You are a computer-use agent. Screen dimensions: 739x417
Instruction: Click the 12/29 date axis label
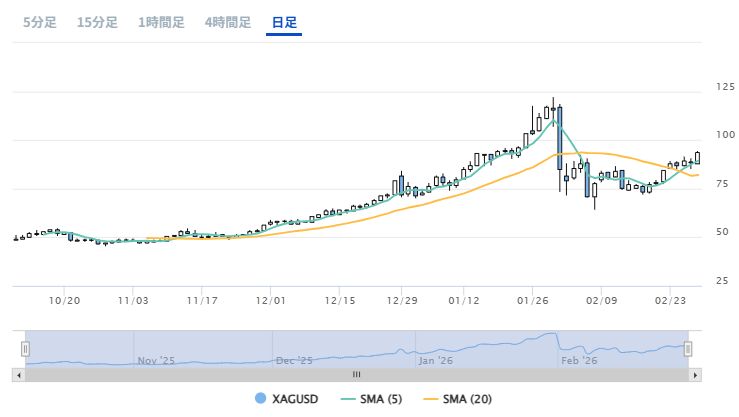click(402, 301)
